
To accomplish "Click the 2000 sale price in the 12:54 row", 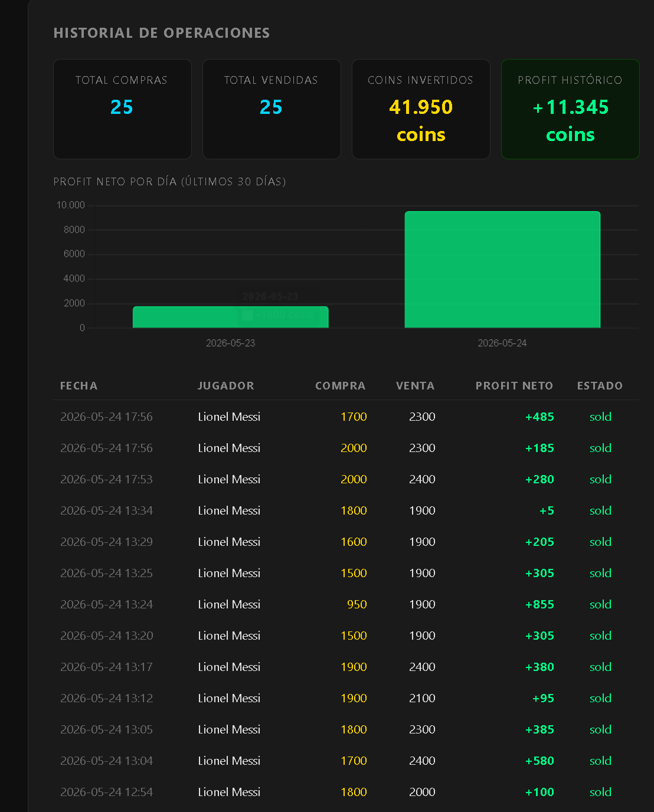I will pyautogui.click(x=422, y=792).
